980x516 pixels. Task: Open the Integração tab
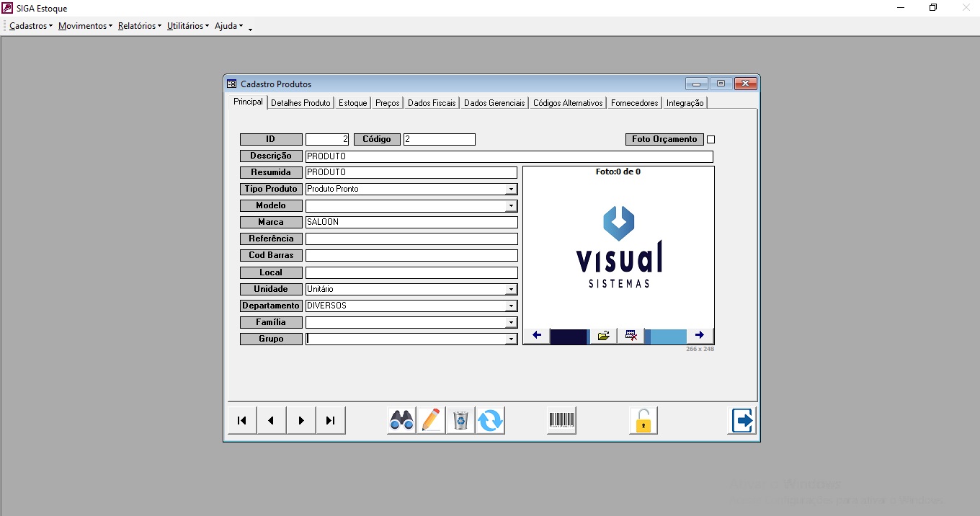coord(685,103)
